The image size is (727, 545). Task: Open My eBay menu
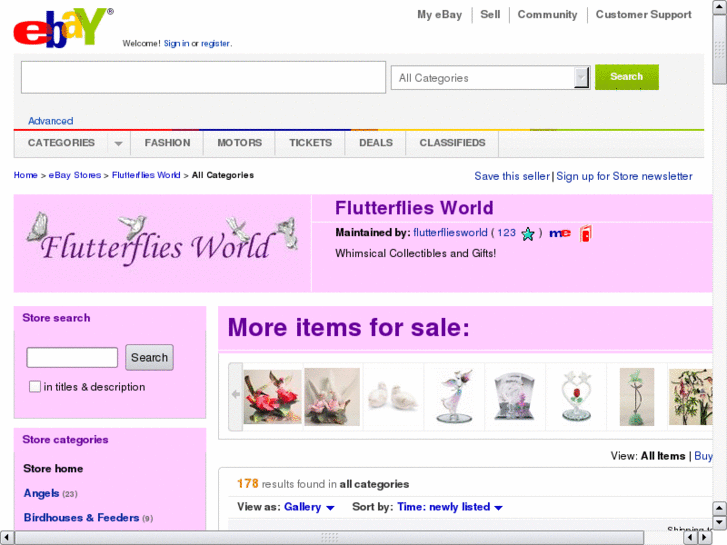[440, 15]
